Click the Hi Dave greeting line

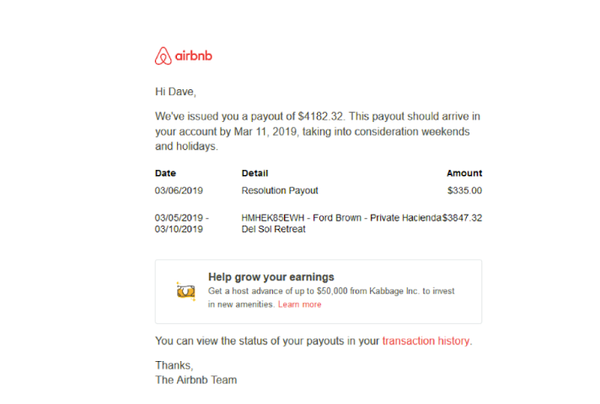coord(177,91)
